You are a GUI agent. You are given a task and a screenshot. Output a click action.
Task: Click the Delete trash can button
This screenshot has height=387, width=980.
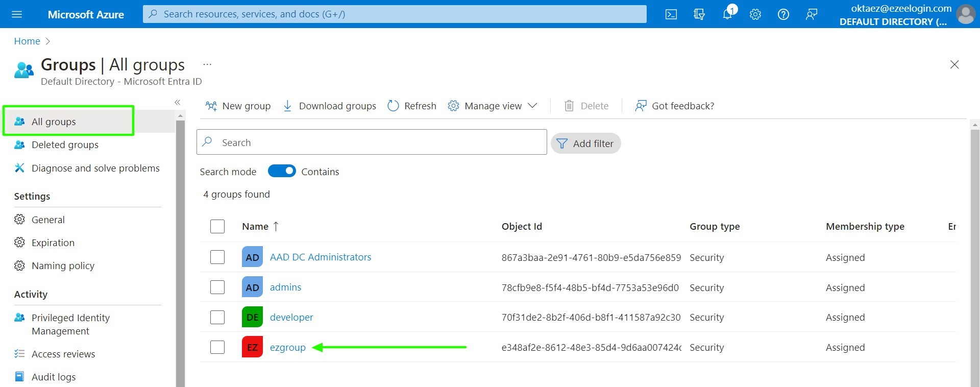(586, 106)
